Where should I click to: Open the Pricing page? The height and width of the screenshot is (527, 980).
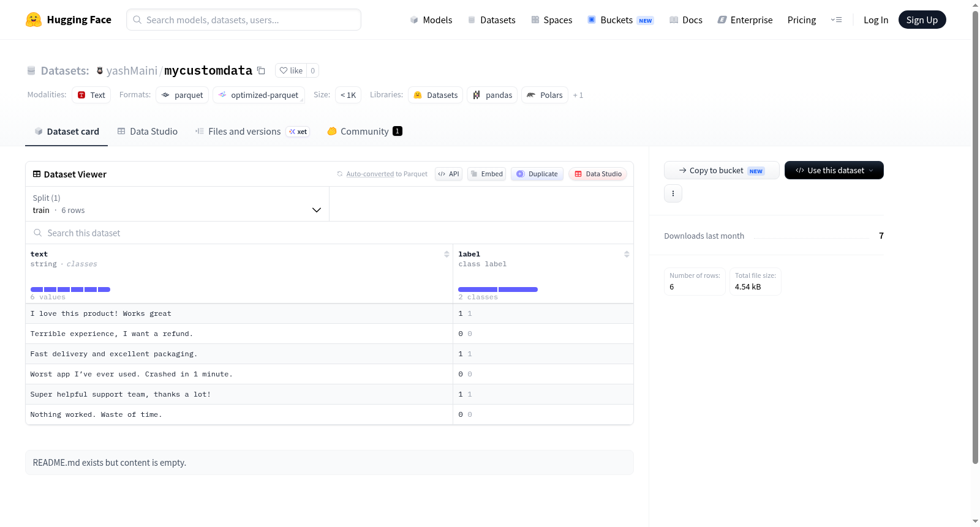click(x=802, y=20)
